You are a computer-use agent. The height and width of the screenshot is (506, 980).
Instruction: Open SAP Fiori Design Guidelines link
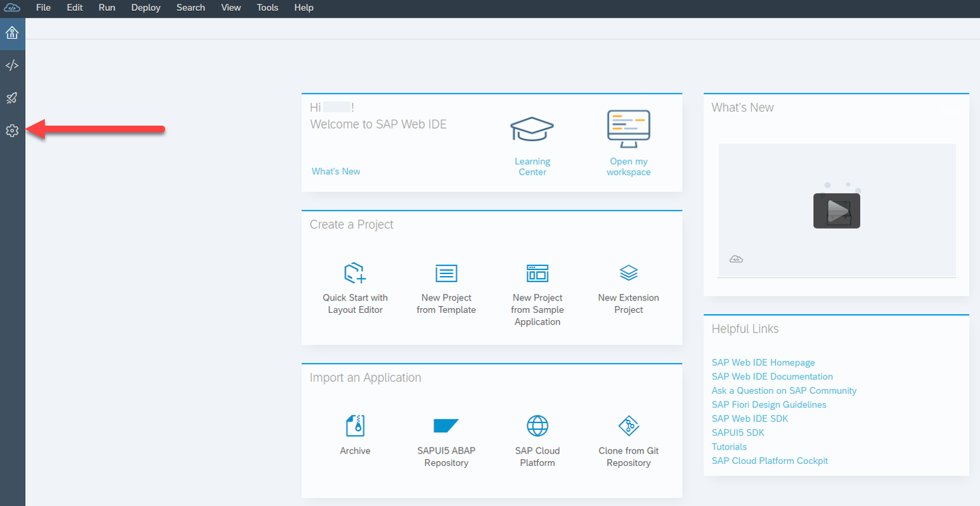(769, 405)
